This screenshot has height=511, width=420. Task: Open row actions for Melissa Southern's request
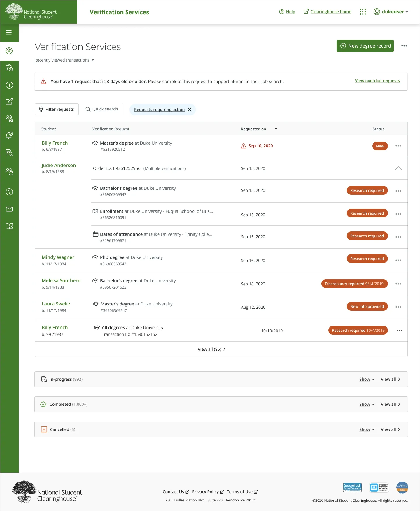tap(398, 284)
